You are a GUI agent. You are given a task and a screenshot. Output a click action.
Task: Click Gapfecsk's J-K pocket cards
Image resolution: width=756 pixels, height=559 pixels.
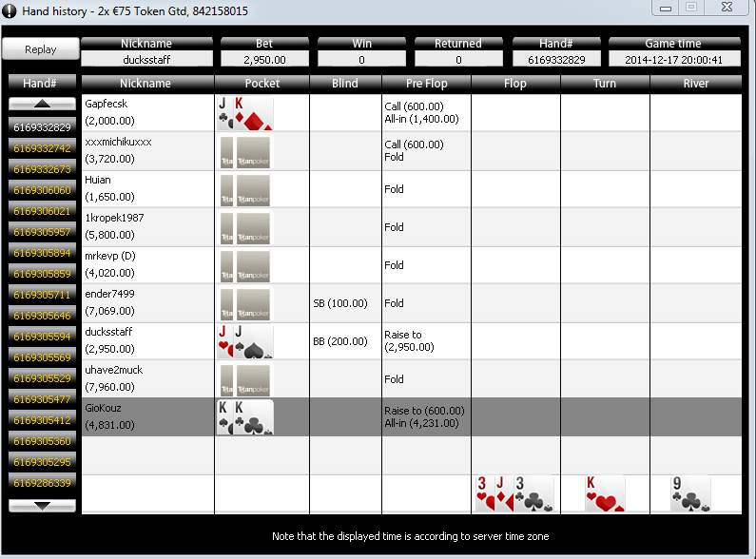point(245,113)
